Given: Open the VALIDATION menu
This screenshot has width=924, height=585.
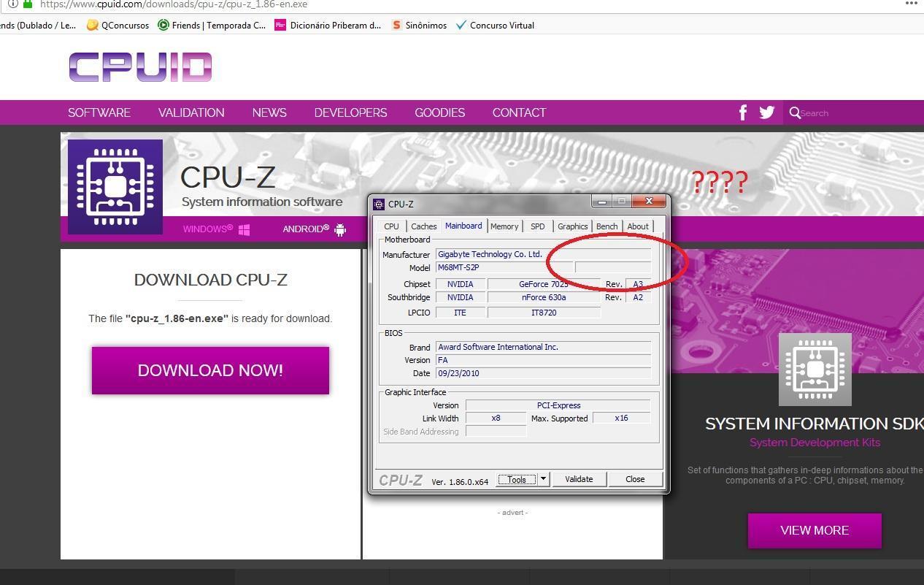Looking at the screenshot, I should [191, 112].
